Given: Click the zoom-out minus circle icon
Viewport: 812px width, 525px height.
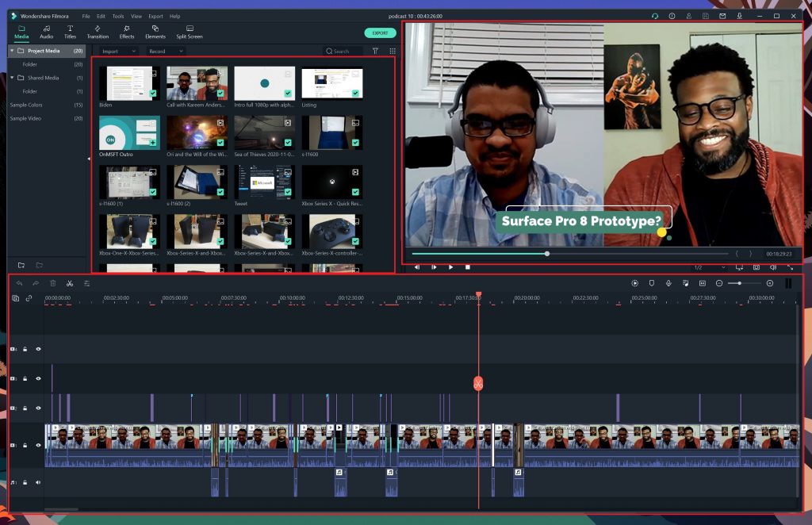Looking at the screenshot, I should tap(719, 283).
